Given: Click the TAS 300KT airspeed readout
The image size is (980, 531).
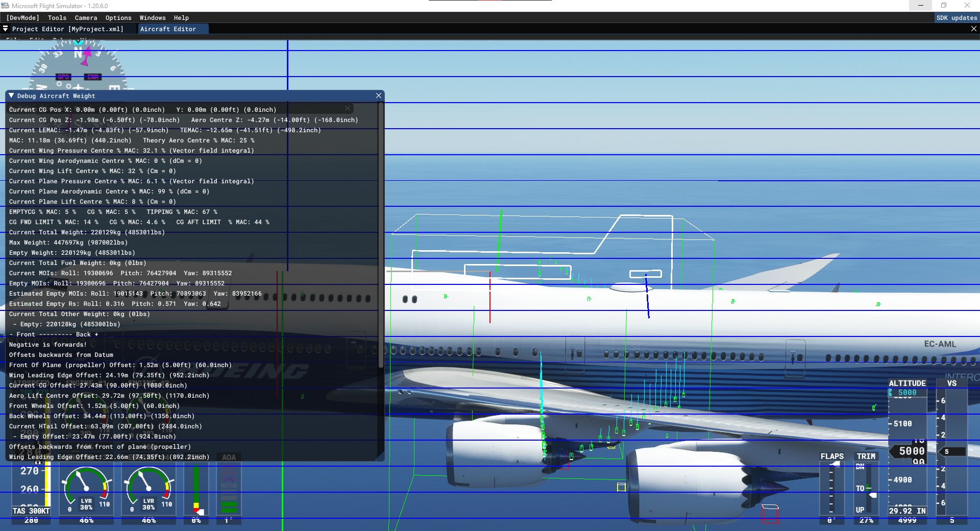Looking at the screenshot, I should tap(31, 511).
